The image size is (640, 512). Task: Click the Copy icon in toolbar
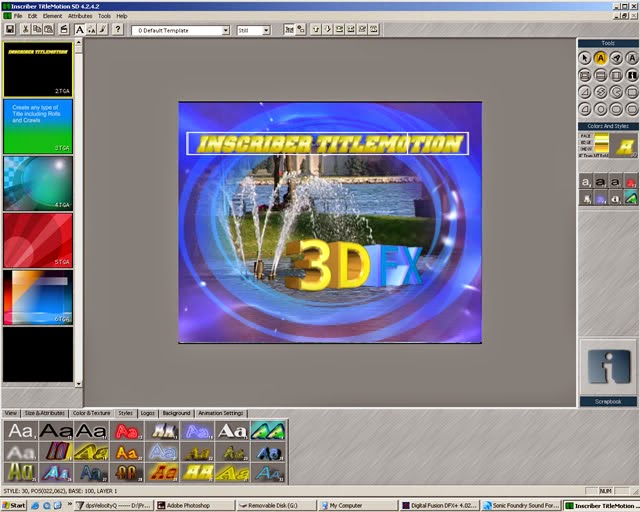(37, 29)
